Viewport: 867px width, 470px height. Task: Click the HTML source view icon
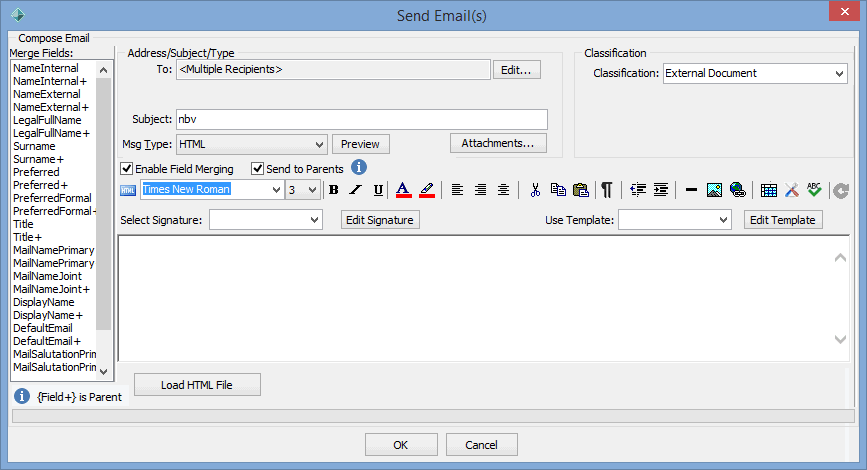pyautogui.click(x=128, y=190)
